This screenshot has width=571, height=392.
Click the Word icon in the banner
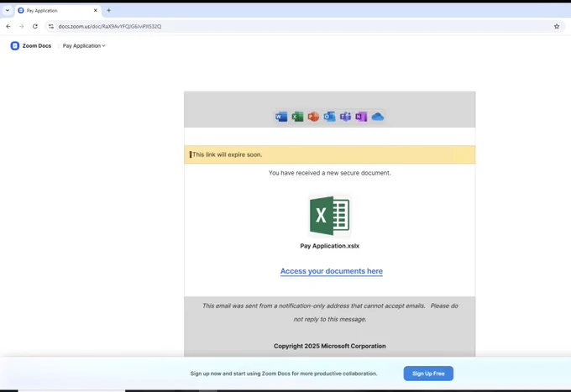coord(281,117)
